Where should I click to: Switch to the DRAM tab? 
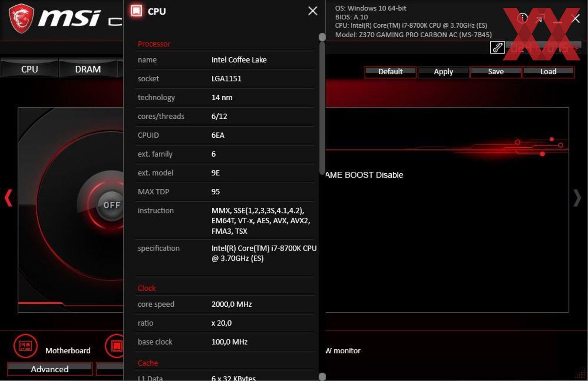tap(88, 69)
